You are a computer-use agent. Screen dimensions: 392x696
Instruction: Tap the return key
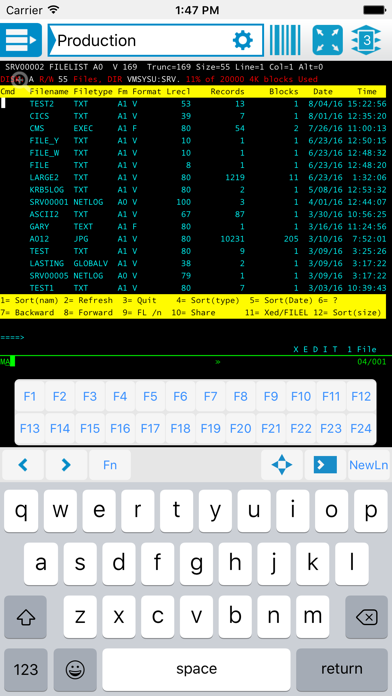point(342,669)
